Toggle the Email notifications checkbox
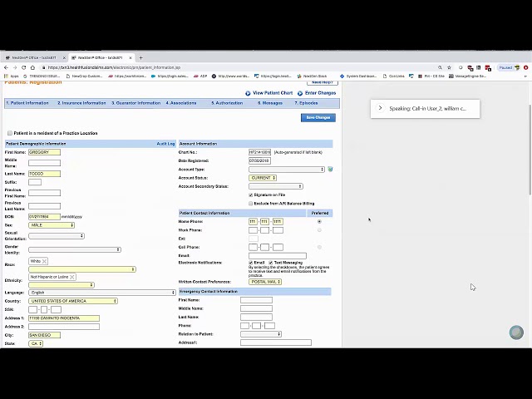Screen dimensions: 532x399 [251, 263]
